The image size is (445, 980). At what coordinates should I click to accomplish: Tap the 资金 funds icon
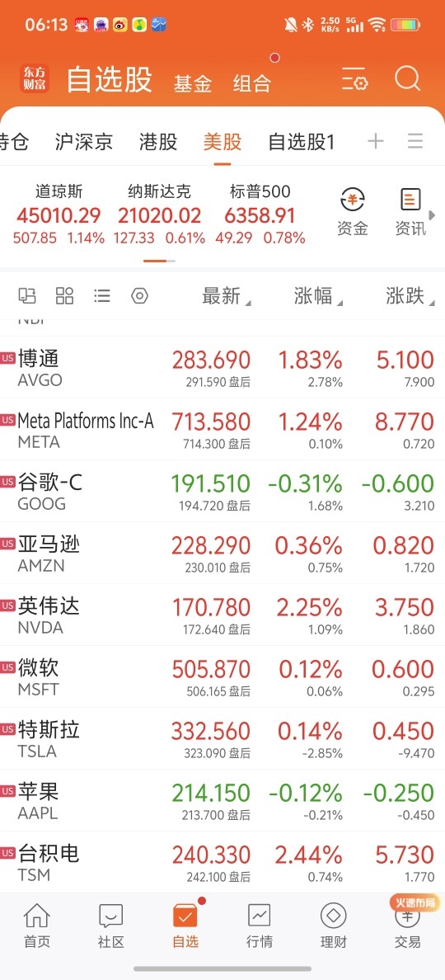[x=353, y=213]
